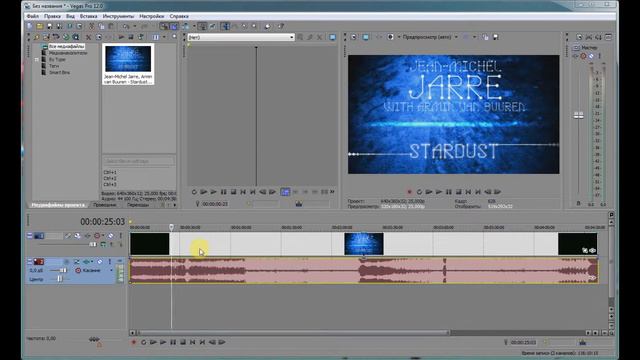The image size is (640, 360).
Task: Click the Save project icon
Action: click(x=50, y=26)
